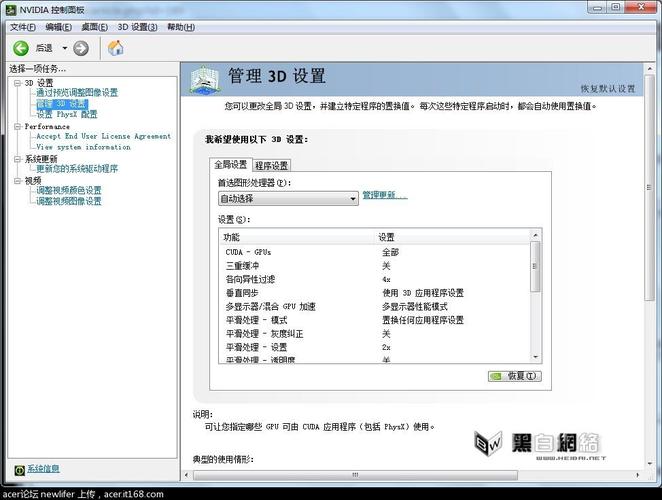
Task: Click the 2x value for 平滑处理 - 设置
Action: [x=386, y=348]
